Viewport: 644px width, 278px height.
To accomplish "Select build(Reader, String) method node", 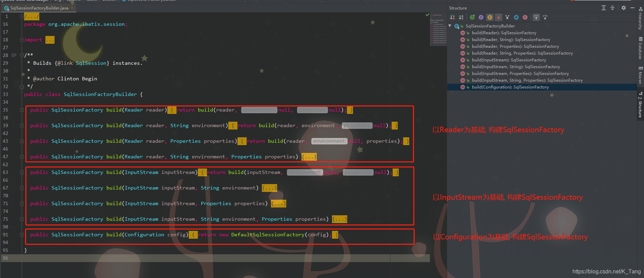I will [511, 40].
